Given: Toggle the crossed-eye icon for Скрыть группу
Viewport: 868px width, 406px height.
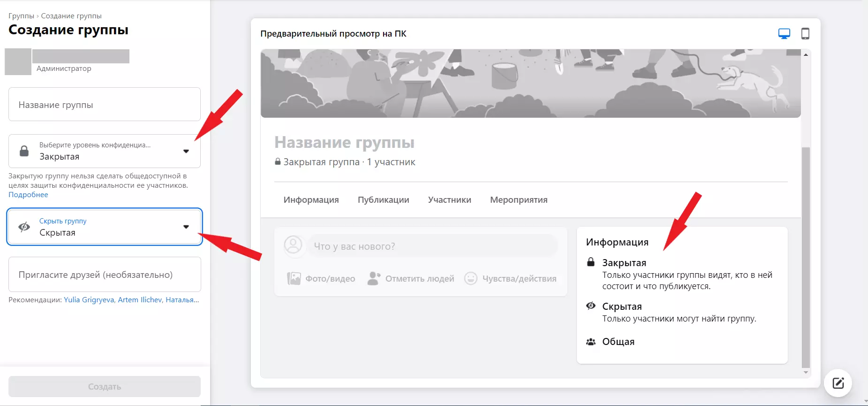Looking at the screenshot, I should point(24,227).
